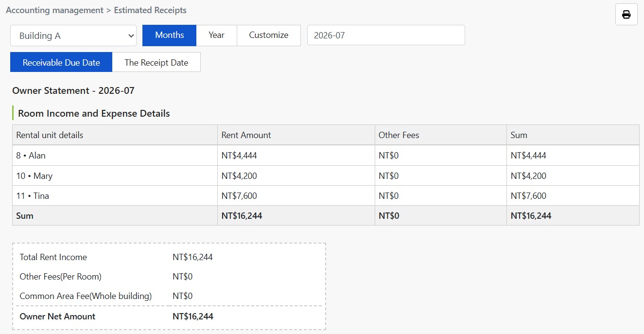The image size is (644, 334).
Task: Click Alan's rent amount NT$4,444
Action: click(239, 156)
